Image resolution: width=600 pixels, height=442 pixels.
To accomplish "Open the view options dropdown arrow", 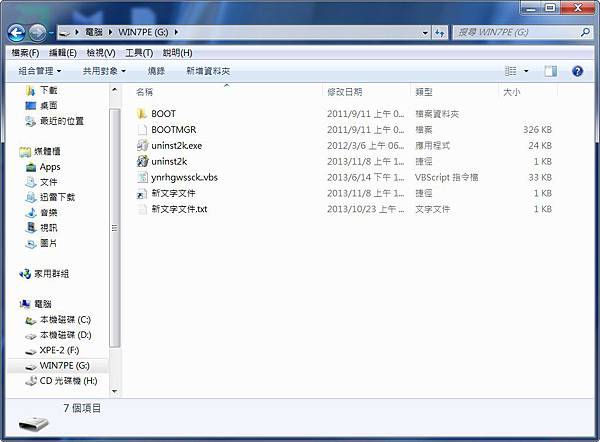I will pyautogui.click(x=526, y=71).
